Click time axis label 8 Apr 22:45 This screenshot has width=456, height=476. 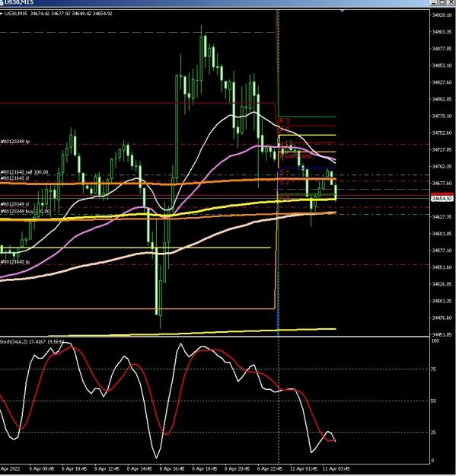(269, 468)
